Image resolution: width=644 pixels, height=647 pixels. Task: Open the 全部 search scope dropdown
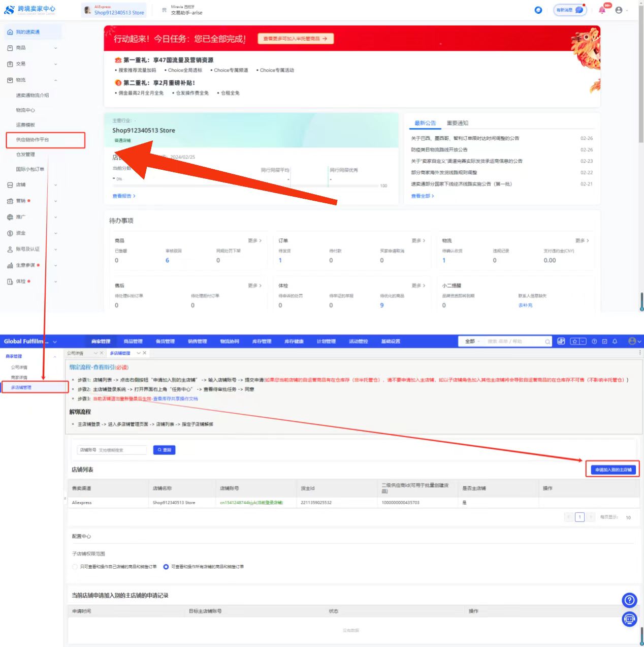pos(472,342)
